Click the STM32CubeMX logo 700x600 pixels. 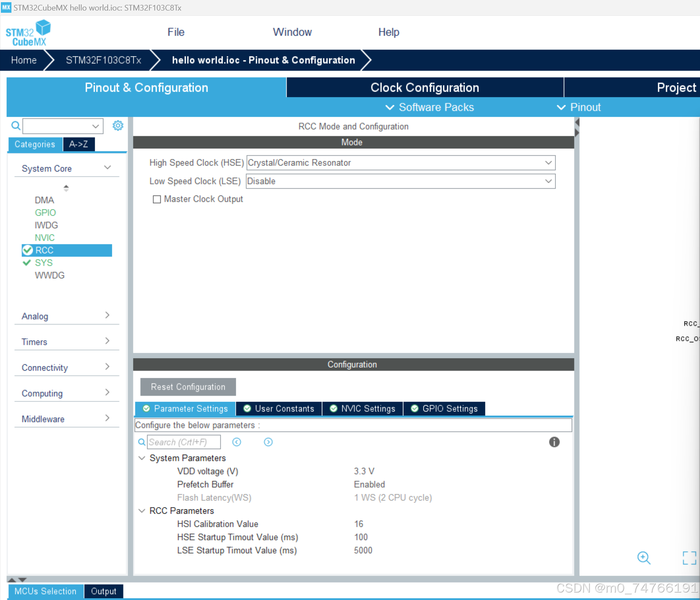pos(28,33)
